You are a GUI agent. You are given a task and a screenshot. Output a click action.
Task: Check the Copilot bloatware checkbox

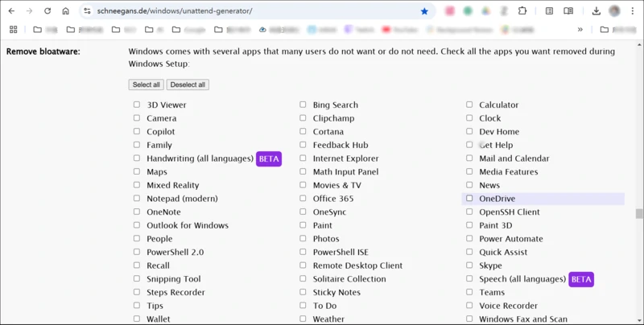[x=137, y=131]
